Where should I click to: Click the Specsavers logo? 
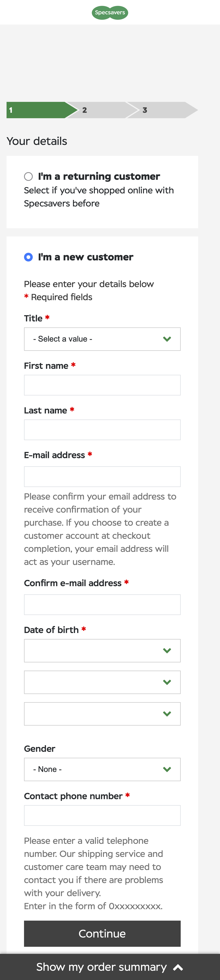[x=110, y=13]
